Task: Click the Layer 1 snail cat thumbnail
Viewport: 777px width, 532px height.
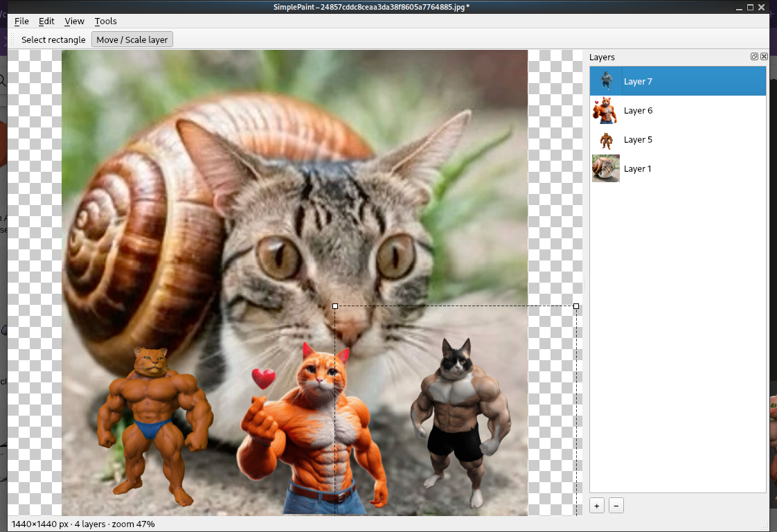Action: pos(606,168)
